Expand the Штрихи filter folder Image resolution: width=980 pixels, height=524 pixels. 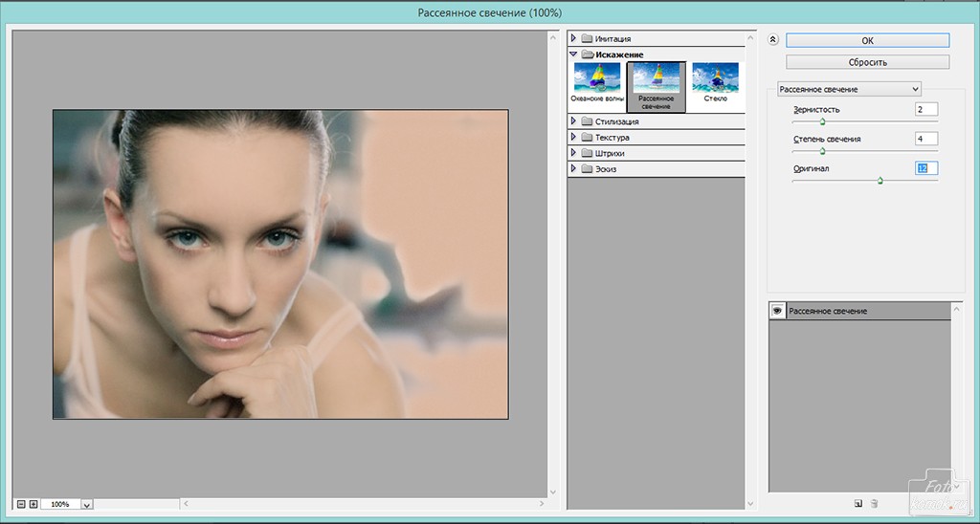(x=573, y=152)
